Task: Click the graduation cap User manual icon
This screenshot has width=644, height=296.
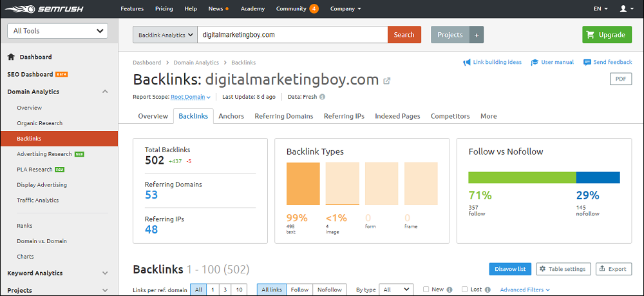Action: (535, 63)
